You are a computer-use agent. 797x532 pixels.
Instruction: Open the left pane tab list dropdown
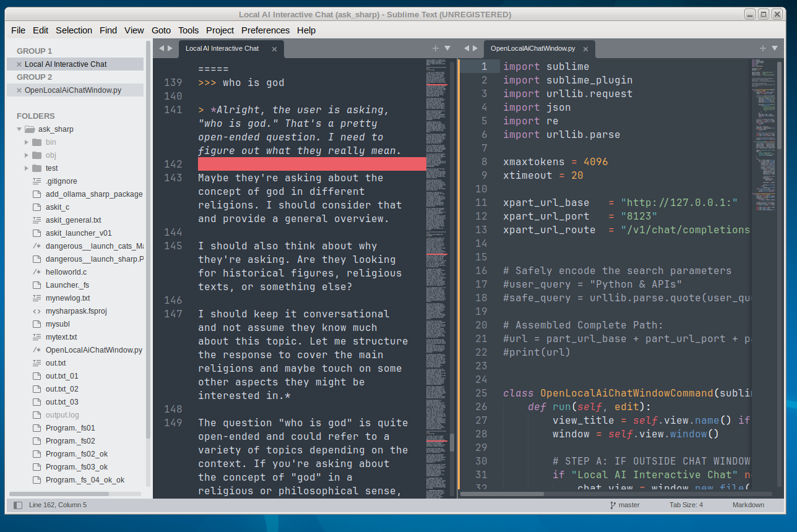coord(447,48)
